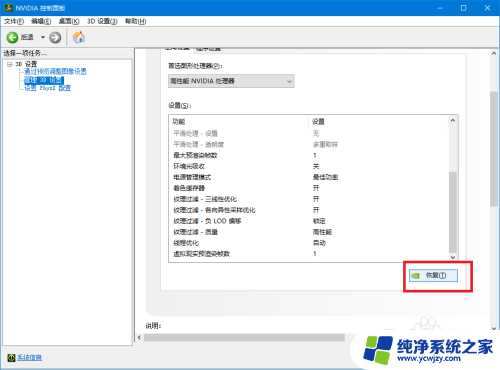This screenshot has width=500, height=370.
Task: Click the main page scroll-up arrow
Action: tap(494, 53)
